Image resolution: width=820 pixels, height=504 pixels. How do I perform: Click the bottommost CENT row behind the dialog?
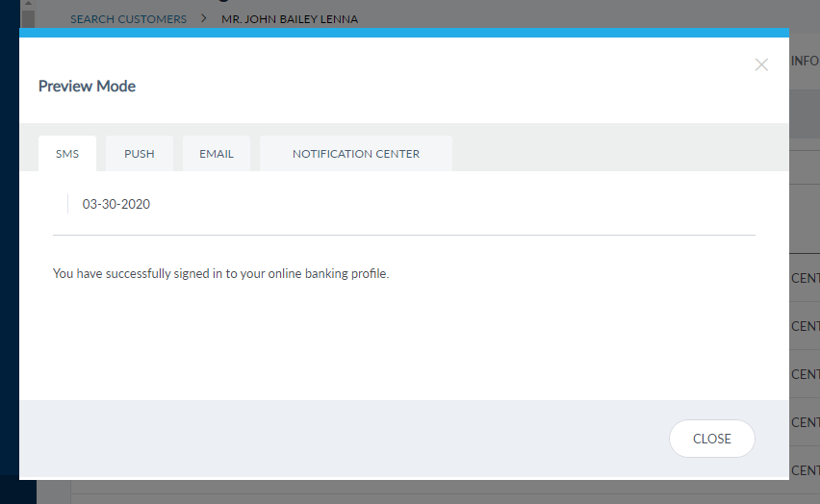coord(805,470)
